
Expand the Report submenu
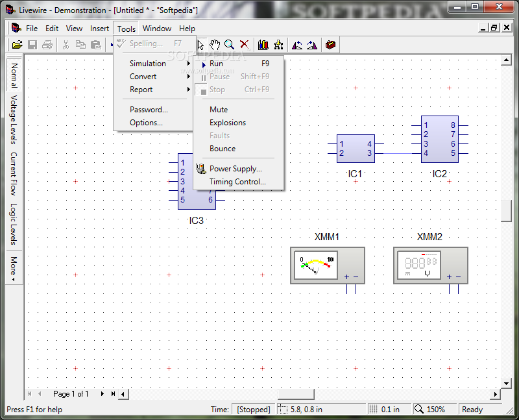coord(154,90)
